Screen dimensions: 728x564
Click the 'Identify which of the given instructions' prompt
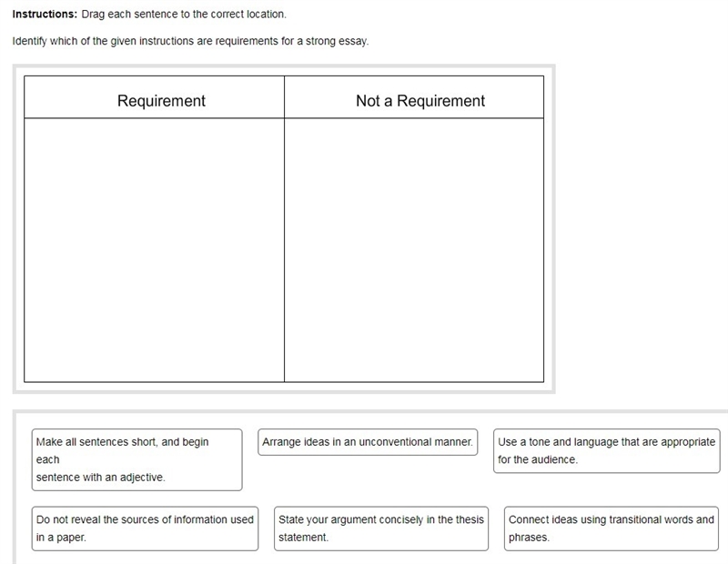tap(190, 41)
